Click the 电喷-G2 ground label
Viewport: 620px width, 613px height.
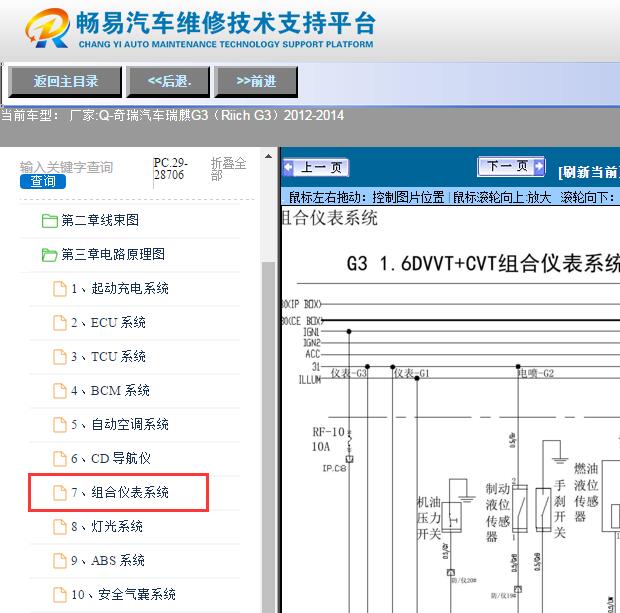(x=536, y=373)
